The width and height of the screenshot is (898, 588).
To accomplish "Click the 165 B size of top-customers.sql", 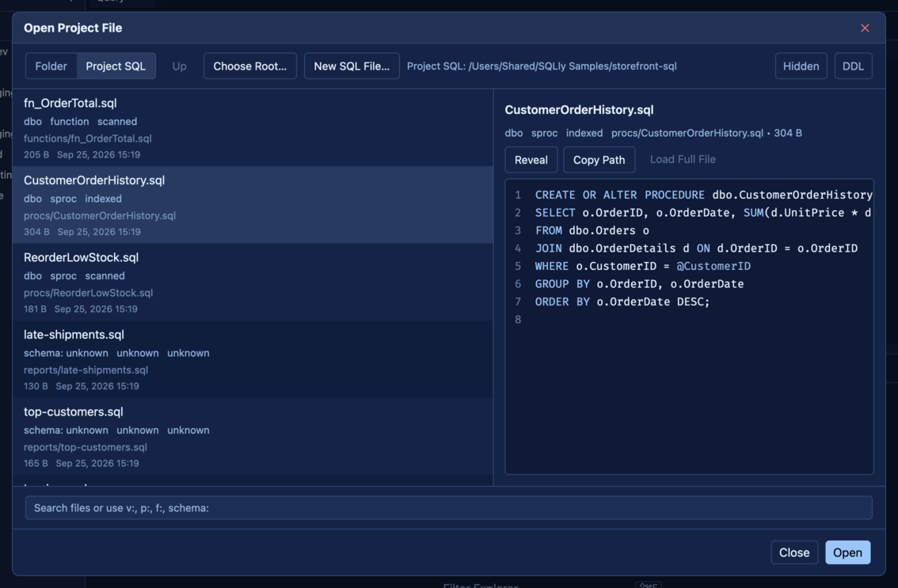I will 36,463.
